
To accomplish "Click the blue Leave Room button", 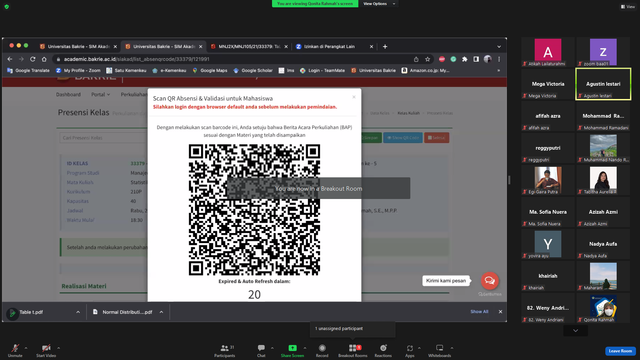I will click(x=620, y=351).
